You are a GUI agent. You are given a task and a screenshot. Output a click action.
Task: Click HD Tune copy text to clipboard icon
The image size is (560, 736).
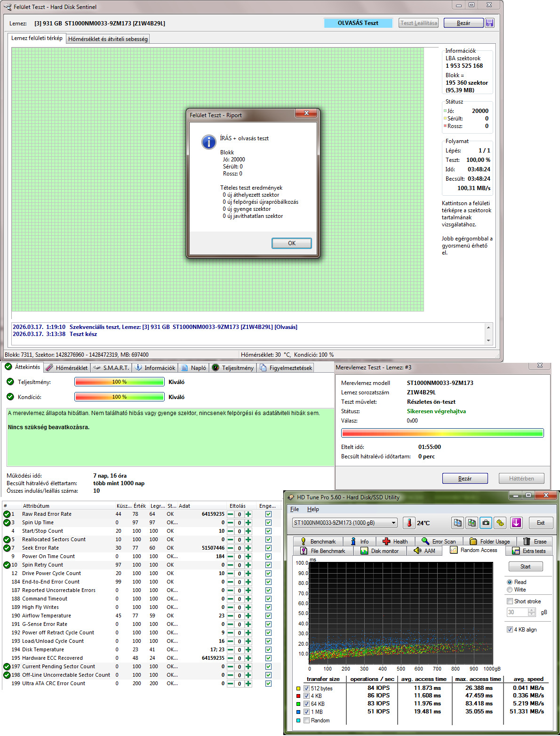(x=458, y=523)
